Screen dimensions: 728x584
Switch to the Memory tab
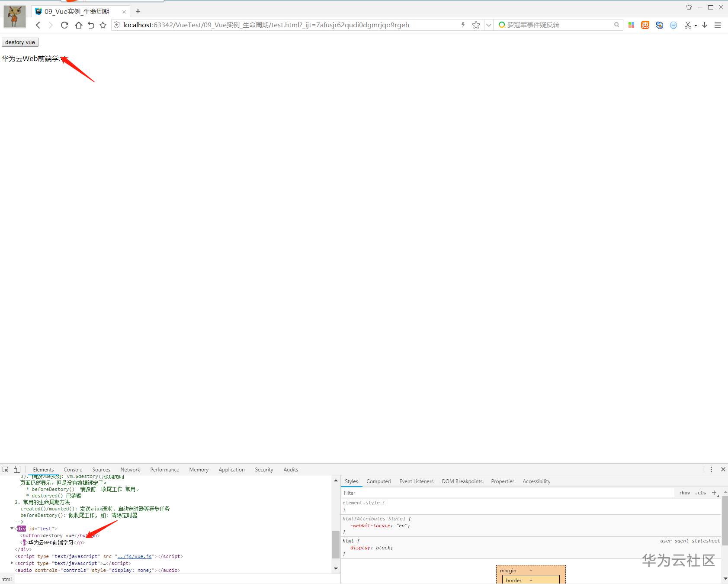point(199,470)
